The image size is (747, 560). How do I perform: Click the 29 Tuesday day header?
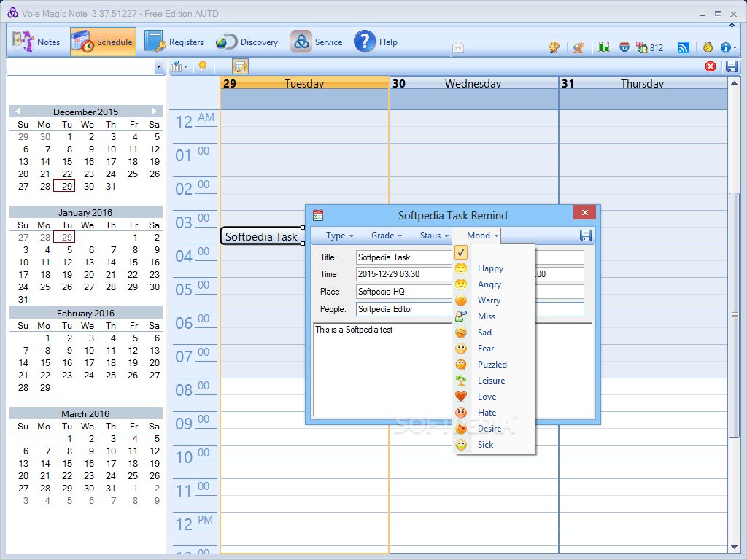(304, 83)
